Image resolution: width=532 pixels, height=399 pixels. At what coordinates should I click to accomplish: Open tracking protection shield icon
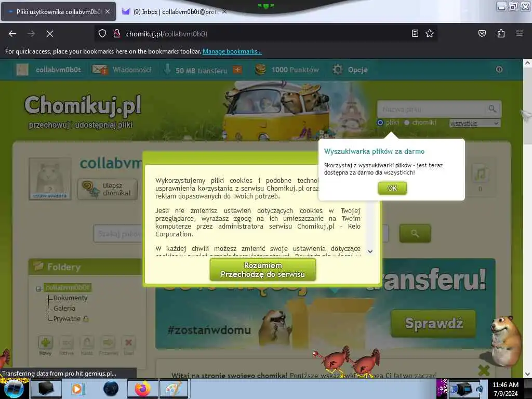pyautogui.click(x=102, y=33)
